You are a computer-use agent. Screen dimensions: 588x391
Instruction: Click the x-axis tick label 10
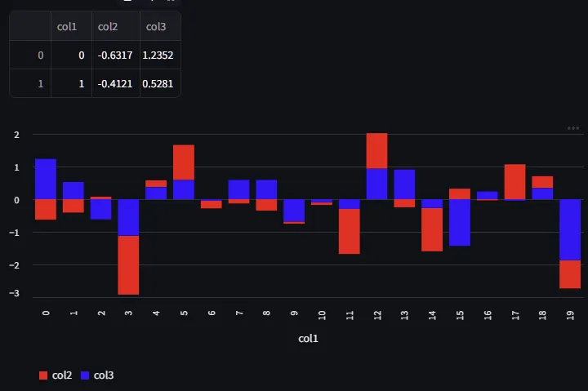[x=322, y=315]
